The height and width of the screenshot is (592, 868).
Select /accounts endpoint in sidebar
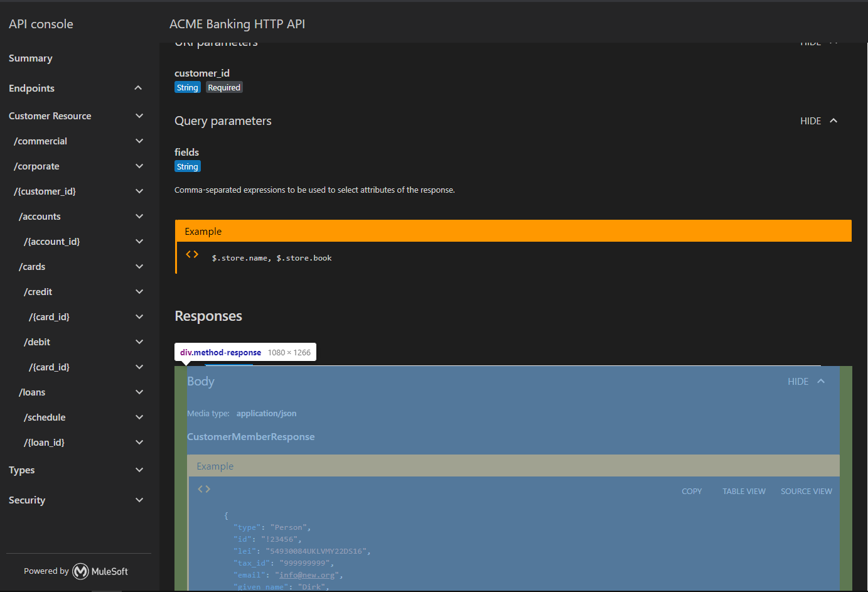point(40,217)
